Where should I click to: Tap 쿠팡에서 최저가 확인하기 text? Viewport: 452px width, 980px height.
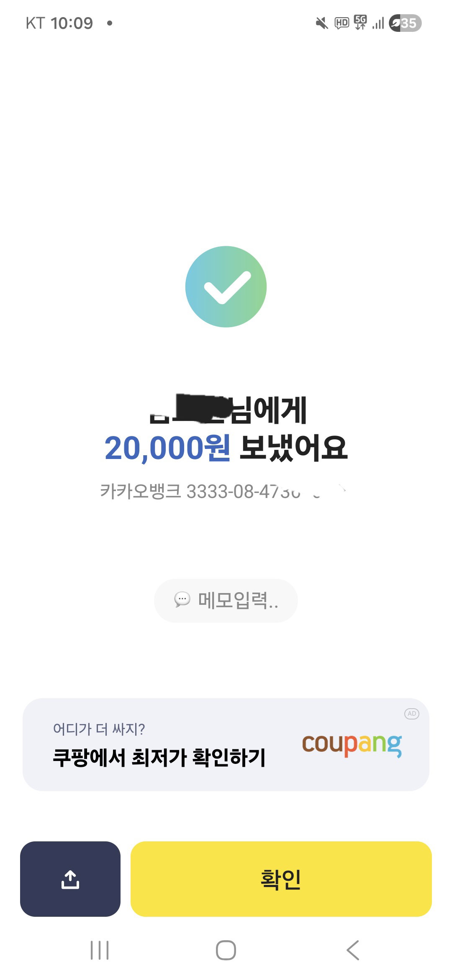coord(159,758)
